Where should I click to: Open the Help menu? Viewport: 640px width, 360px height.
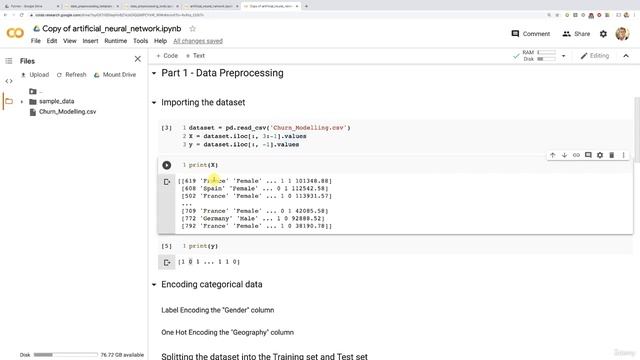(160, 41)
